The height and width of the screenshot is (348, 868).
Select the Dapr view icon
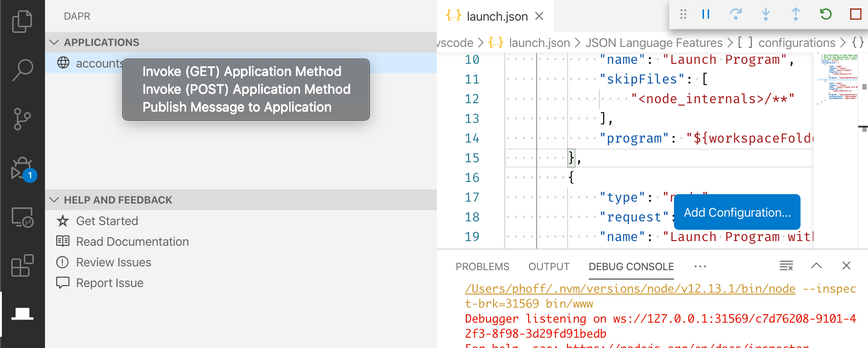[22, 314]
